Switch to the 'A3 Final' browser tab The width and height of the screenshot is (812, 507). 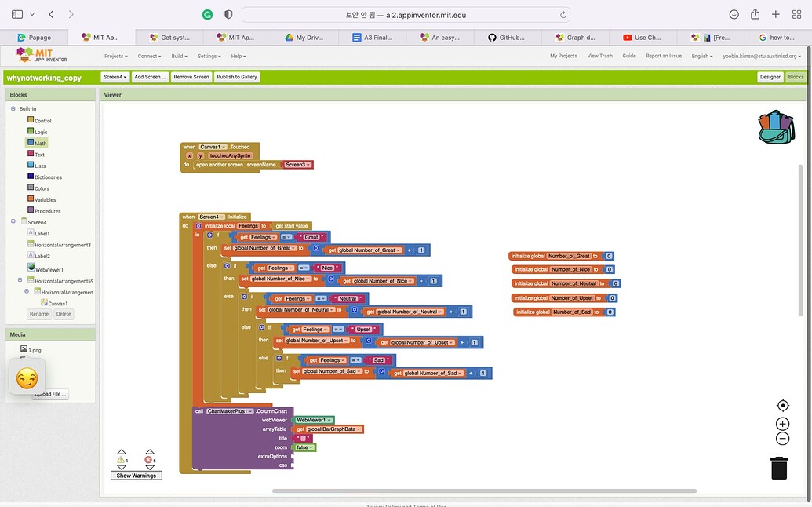coord(373,36)
